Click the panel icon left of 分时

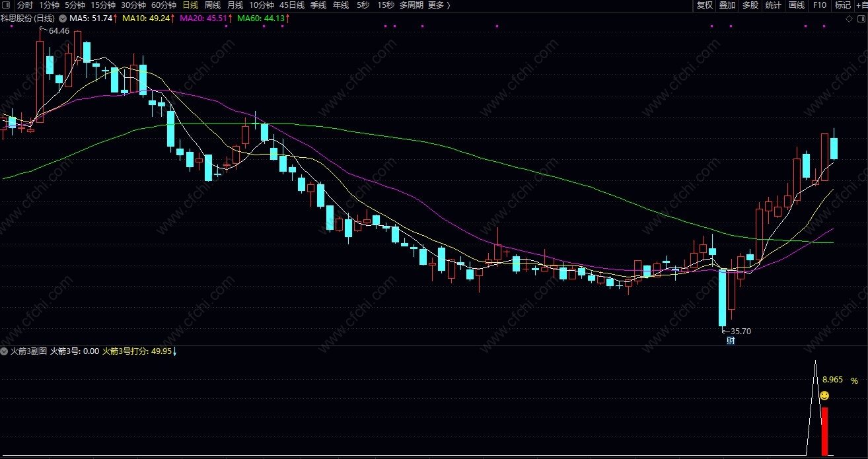(6, 5)
